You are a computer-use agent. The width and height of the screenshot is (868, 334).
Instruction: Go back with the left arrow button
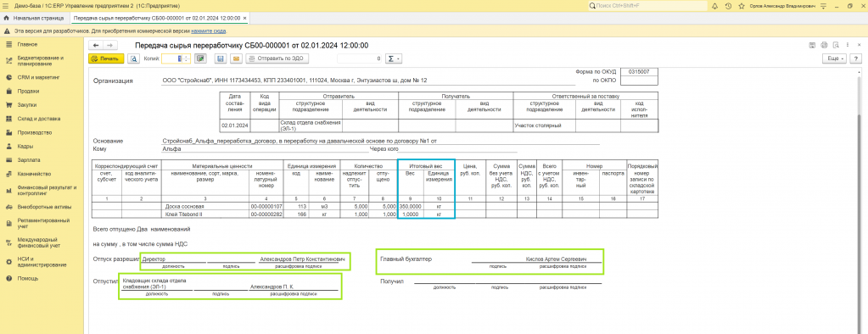pos(96,45)
